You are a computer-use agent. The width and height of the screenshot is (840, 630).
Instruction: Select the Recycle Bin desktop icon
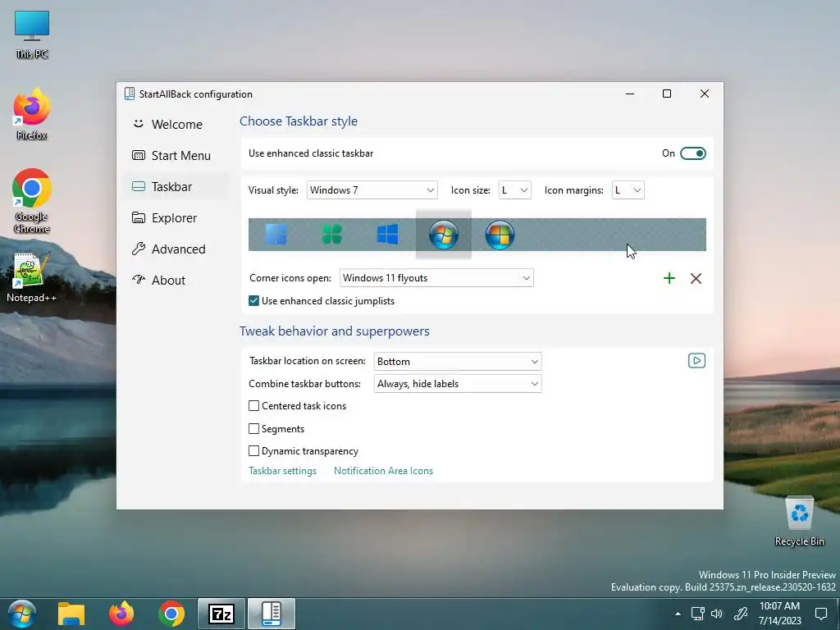(799, 521)
